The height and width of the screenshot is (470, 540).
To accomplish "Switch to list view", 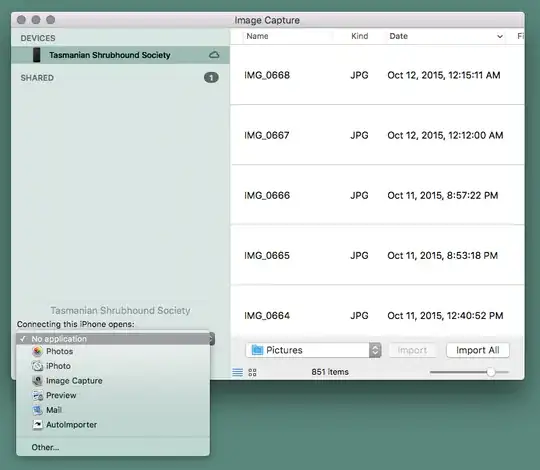I will point(238,372).
